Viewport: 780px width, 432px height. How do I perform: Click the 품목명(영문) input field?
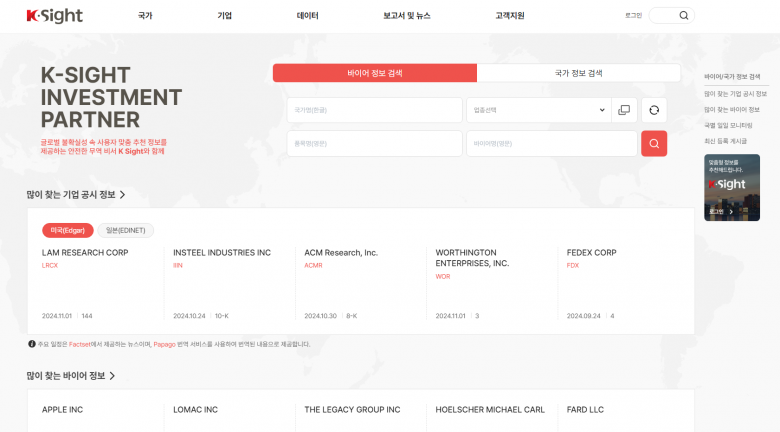click(375, 143)
